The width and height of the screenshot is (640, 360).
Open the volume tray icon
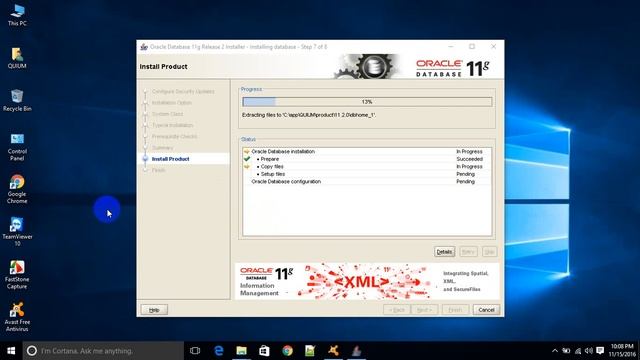click(x=589, y=351)
